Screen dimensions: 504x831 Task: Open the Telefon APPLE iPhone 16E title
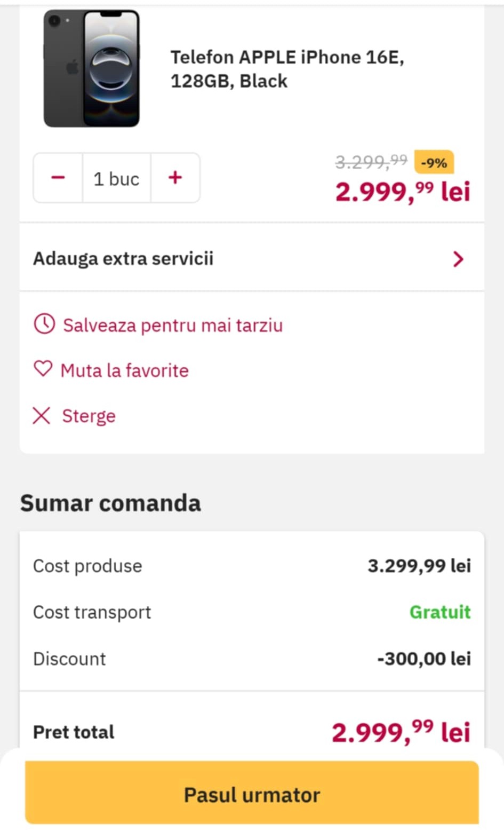coord(287,69)
